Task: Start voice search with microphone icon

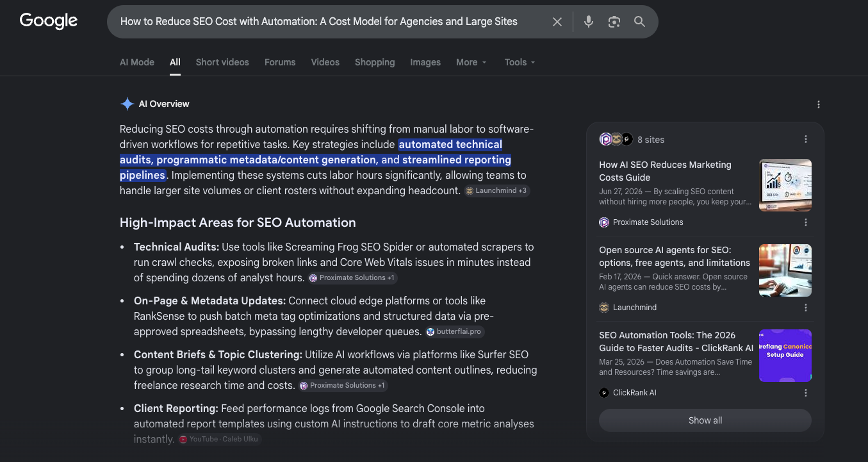Action: click(x=589, y=22)
